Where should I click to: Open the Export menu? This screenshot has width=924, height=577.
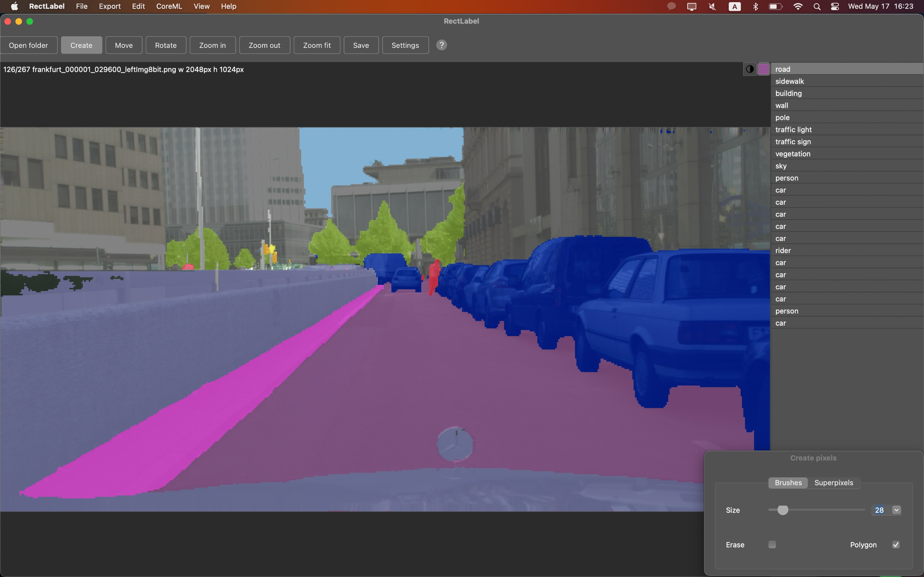coord(109,6)
